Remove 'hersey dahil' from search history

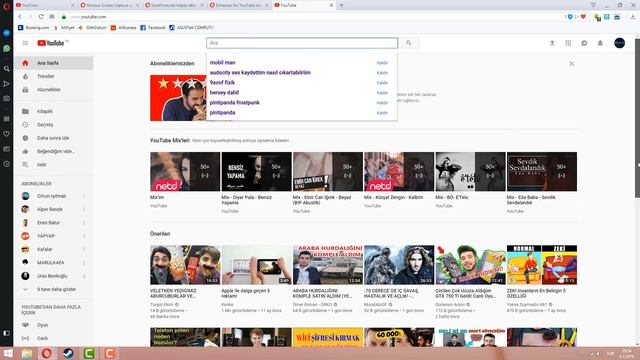(x=382, y=93)
